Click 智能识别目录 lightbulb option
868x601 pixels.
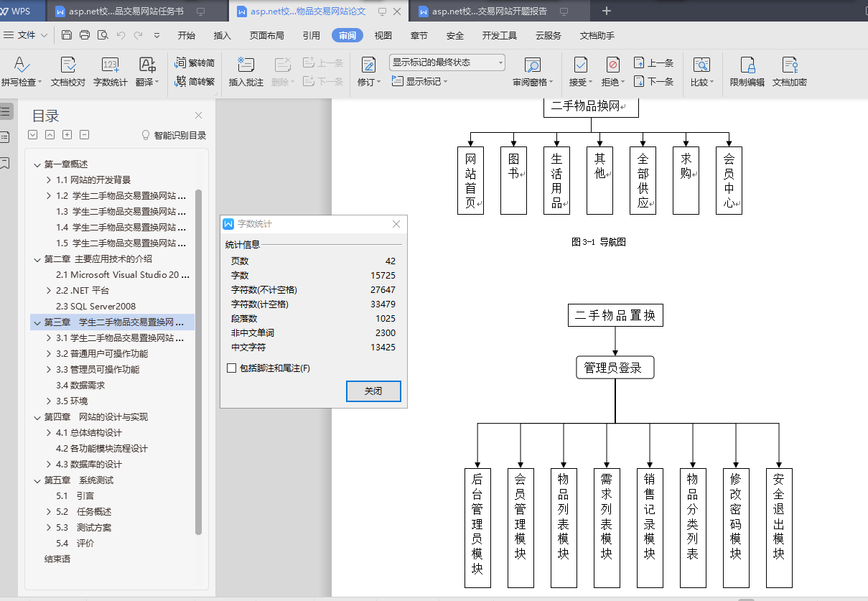click(x=173, y=135)
